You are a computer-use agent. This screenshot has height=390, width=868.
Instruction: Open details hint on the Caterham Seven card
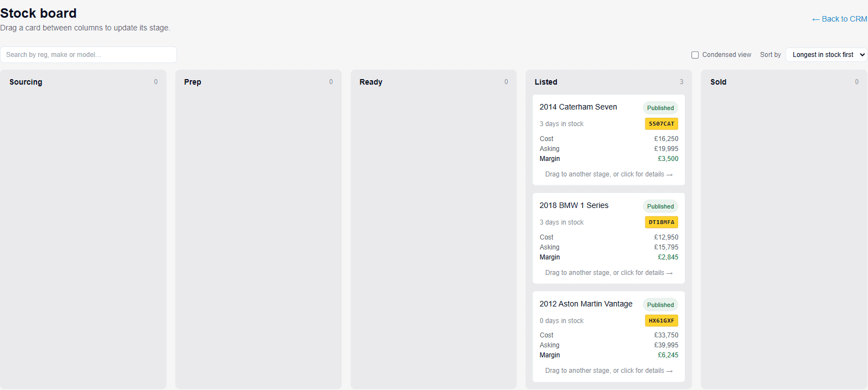tap(609, 174)
